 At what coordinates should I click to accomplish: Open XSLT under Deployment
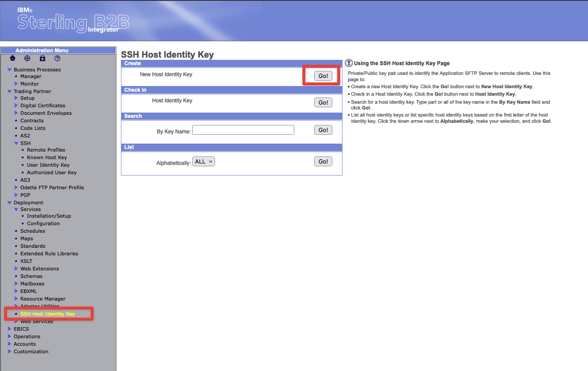pos(26,261)
